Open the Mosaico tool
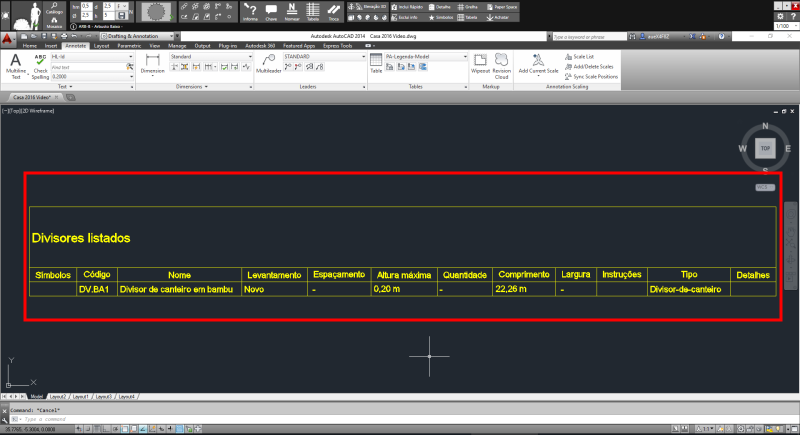The width and height of the screenshot is (800, 435). click(54, 23)
